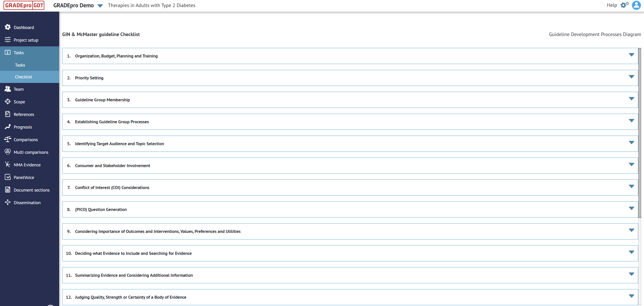Screen dimensions: 644x306
Task: Open NMA Evidence in sidebar
Action: (x=27, y=165)
